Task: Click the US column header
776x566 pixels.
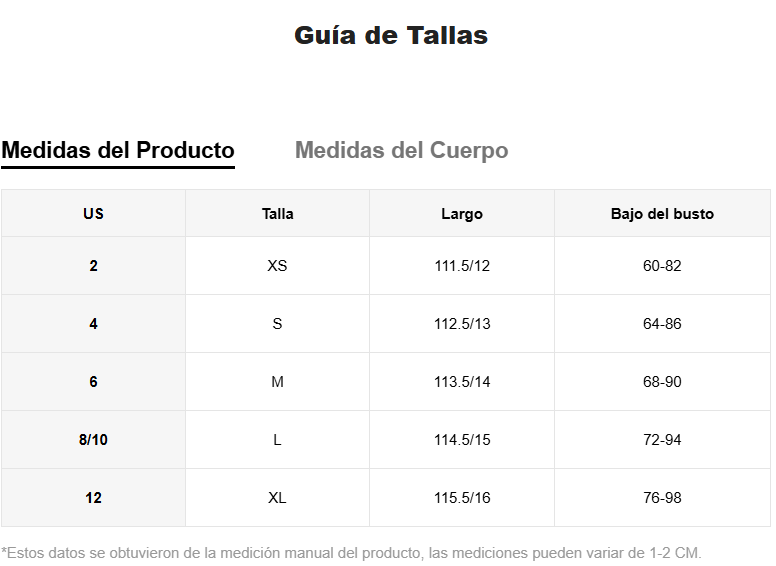Action: (x=93, y=214)
